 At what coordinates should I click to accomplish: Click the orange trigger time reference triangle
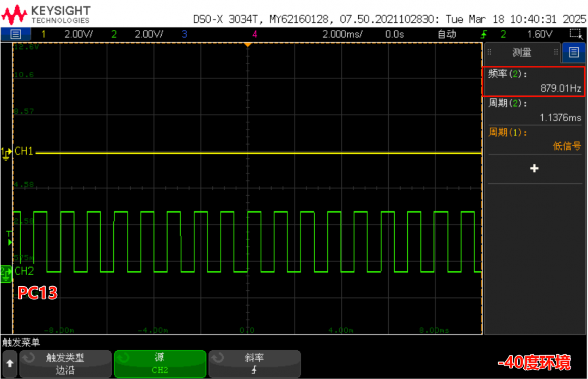247,45
